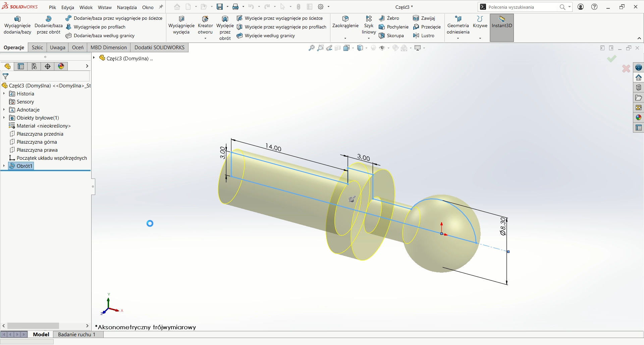
Task: Click the Kreator otworu tool icon
Action: pyautogui.click(x=205, y=19)
